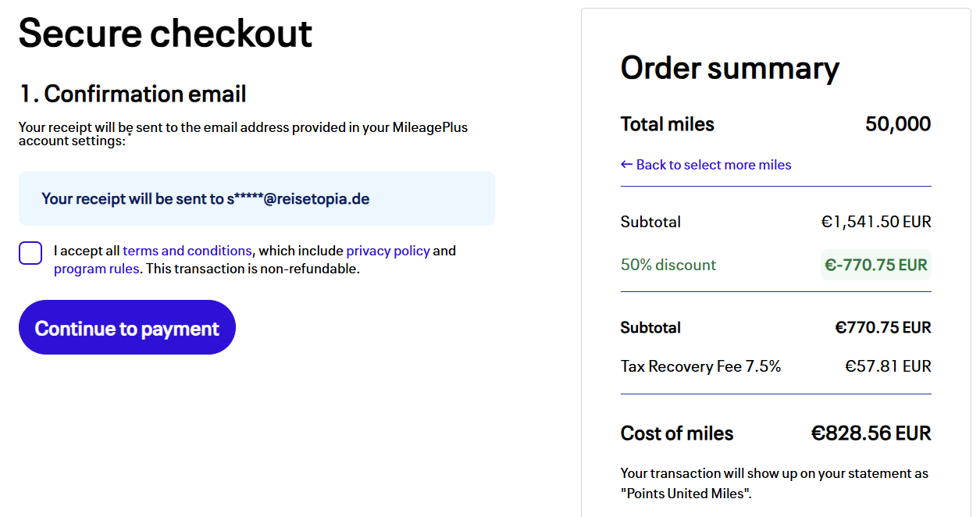Open the program rules link
This screenshot has height=517, width=980.
(x=97, y=268)
